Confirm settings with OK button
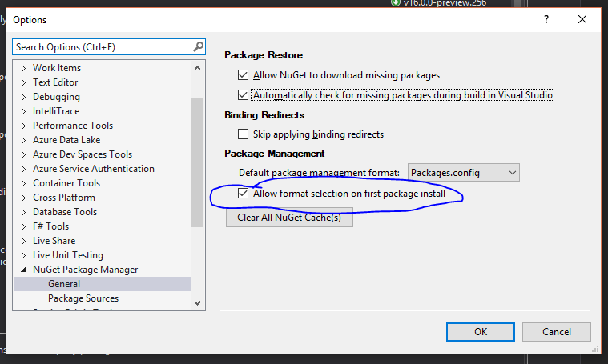Screen dimensions: 608x364 point(481,332)
